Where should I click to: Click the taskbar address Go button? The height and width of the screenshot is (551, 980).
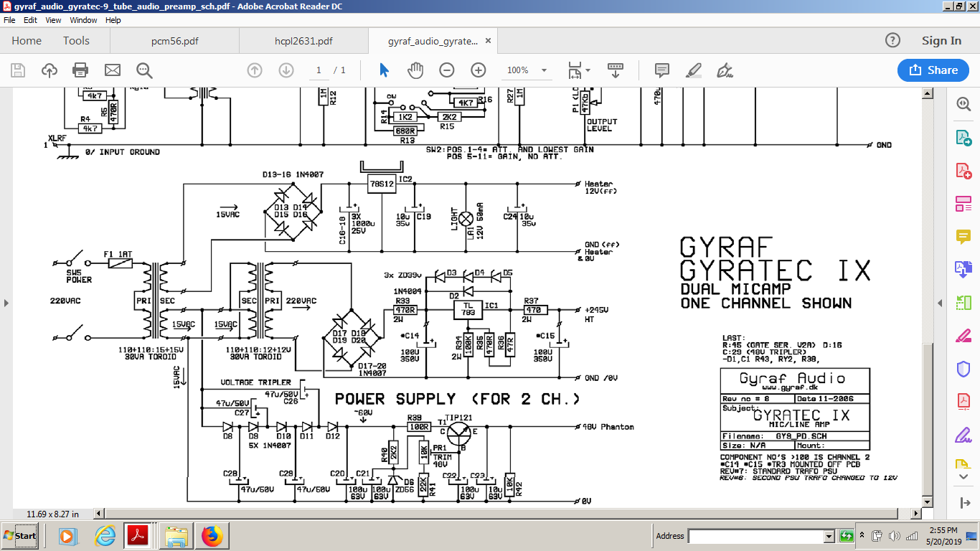[847, 536]
